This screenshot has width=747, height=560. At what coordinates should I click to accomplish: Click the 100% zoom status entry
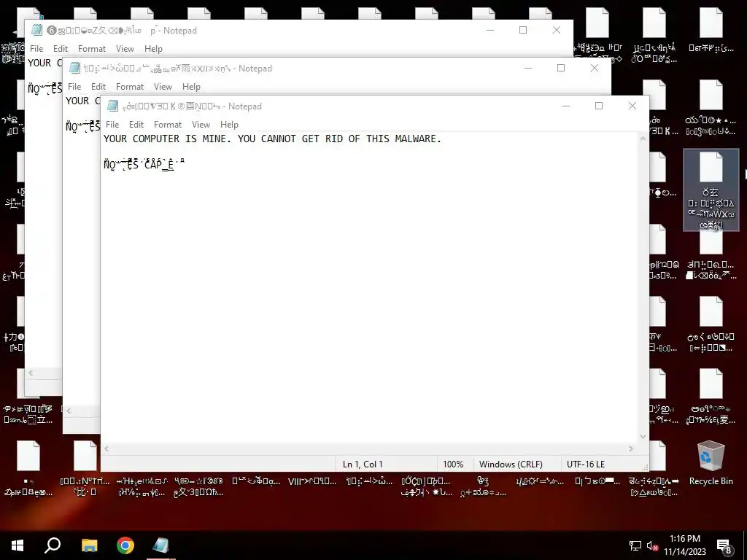pyautogui.click(x=453, y=464)
